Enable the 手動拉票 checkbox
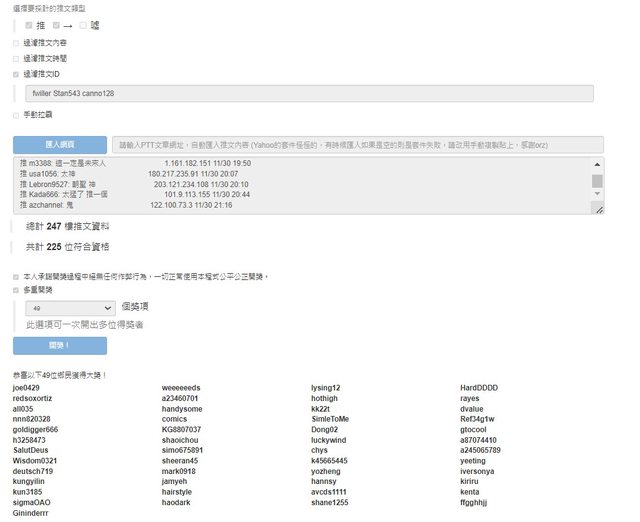This screenshot has width=640, height=522. [x=16, y=115]
